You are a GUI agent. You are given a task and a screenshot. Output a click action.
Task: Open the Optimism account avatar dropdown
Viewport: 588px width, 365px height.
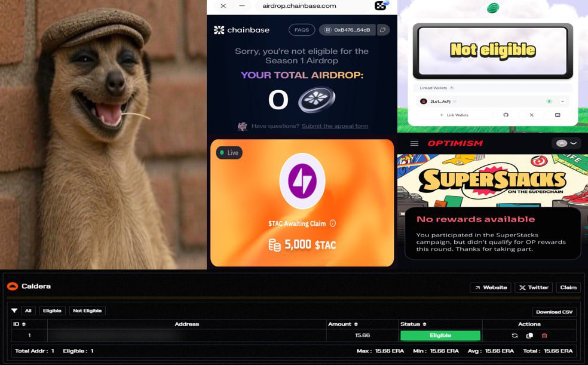click(x=566, y=143)
